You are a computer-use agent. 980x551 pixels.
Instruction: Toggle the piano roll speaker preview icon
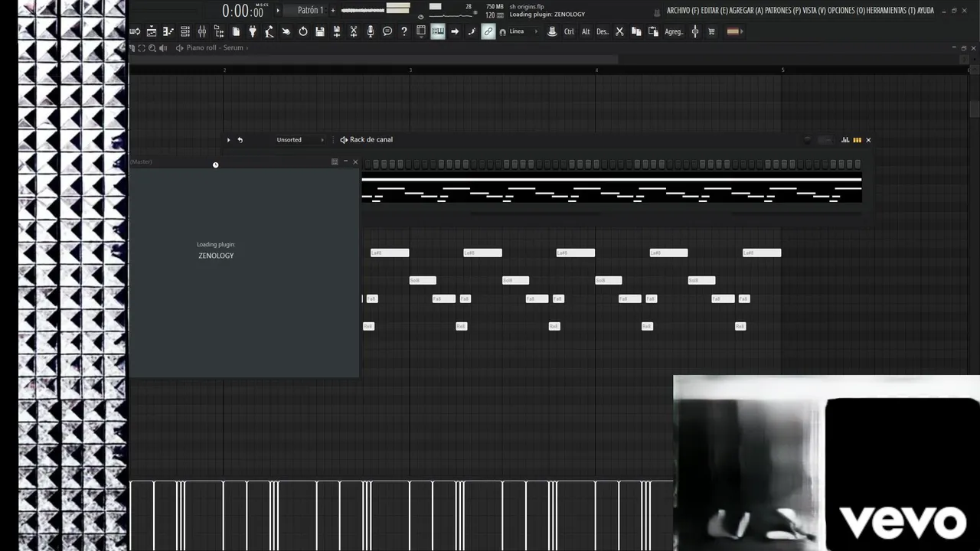tap(163, 47)
